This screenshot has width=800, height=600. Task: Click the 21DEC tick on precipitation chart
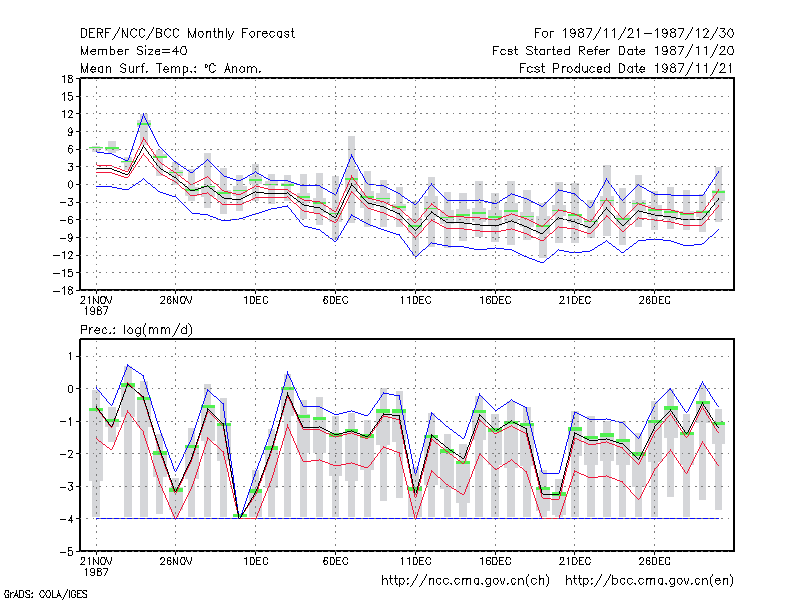(574, 561)
